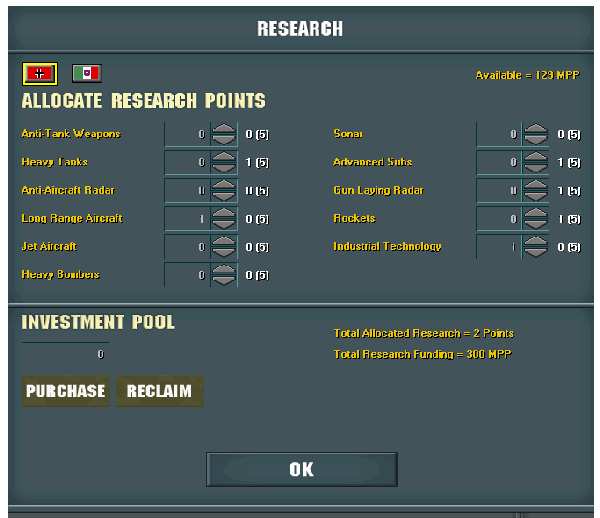
Task: Click the Rockets level 1 (5) value
Action: (569, 219)
